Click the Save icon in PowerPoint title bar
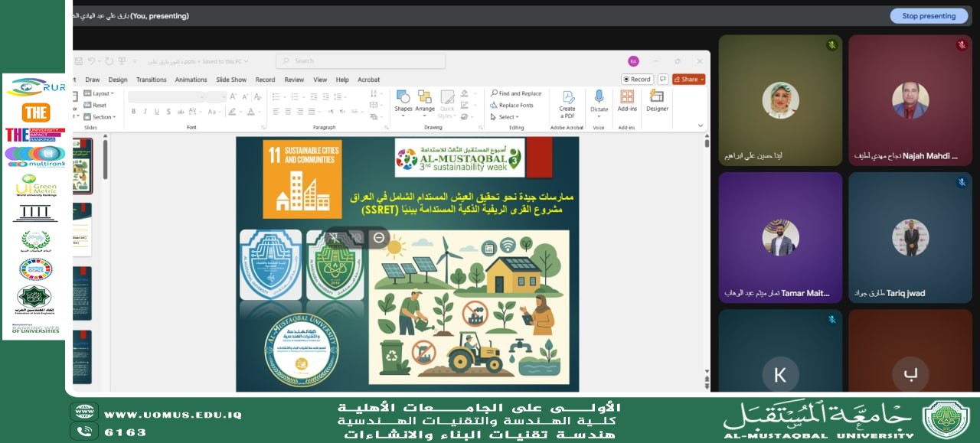This screenshot has height=443, width=980. [79, 61]
